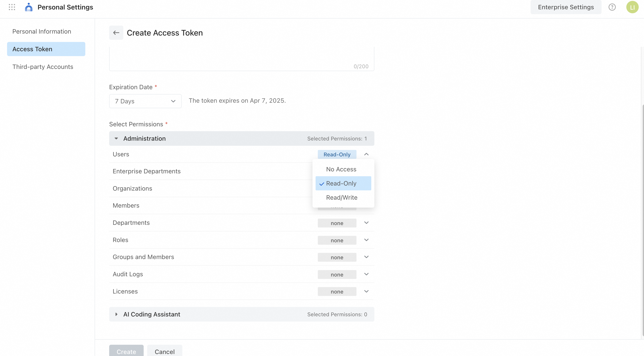Screen dimensions: 644x356
Task: Click the back arrow beside Create Access Token
Action: [116, 33]
